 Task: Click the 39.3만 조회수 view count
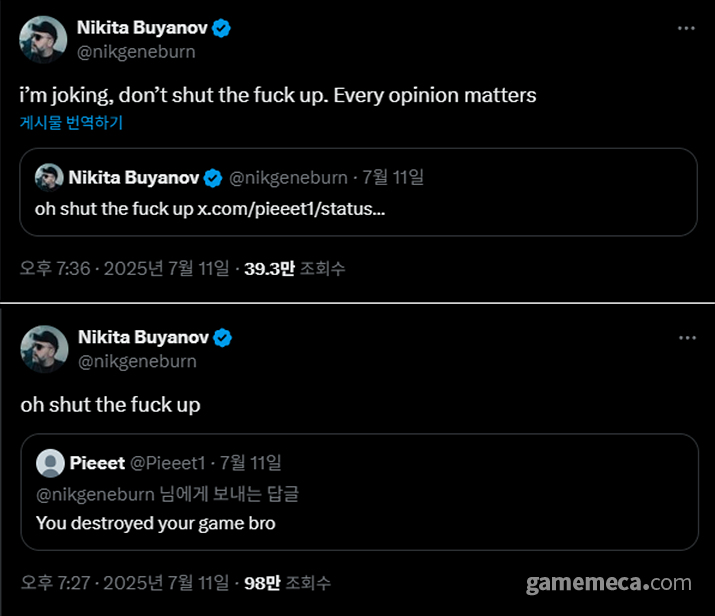[295, 268]
